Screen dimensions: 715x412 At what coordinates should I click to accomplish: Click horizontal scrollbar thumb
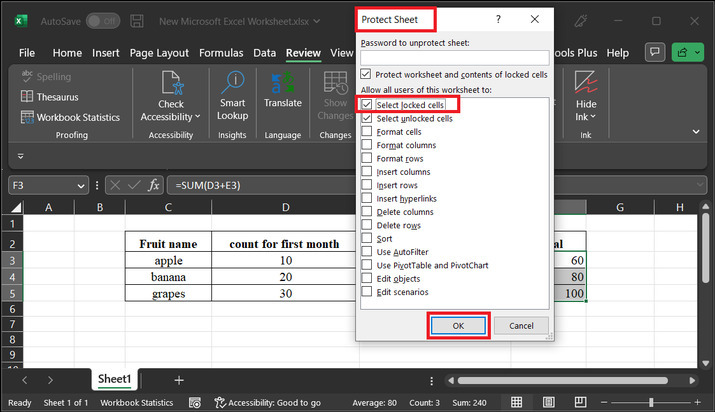[563, 380]
